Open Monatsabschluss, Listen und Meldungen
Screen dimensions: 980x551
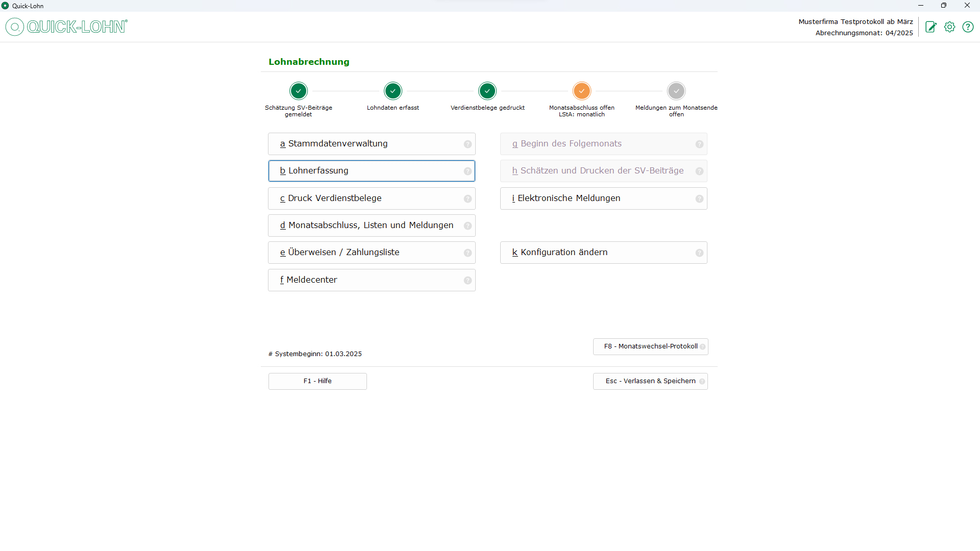point(365,226)
